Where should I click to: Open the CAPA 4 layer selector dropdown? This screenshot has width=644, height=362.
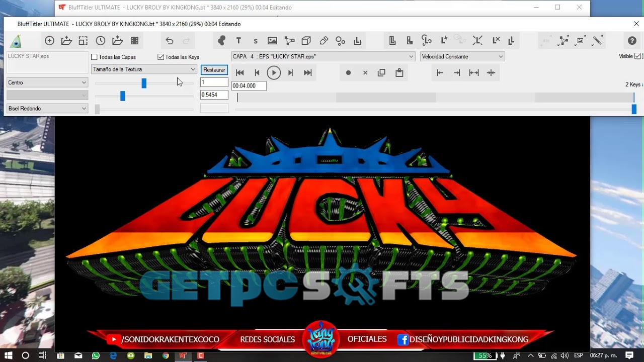tap(323, 57)
